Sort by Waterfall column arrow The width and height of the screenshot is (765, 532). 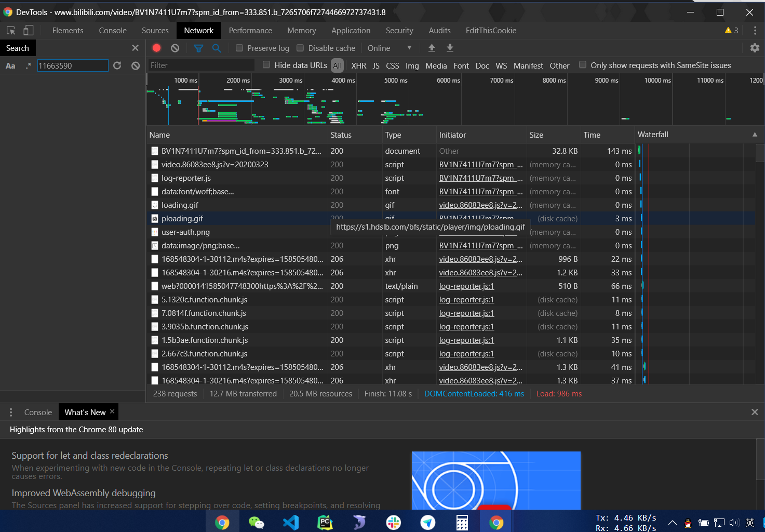(755, 135)
